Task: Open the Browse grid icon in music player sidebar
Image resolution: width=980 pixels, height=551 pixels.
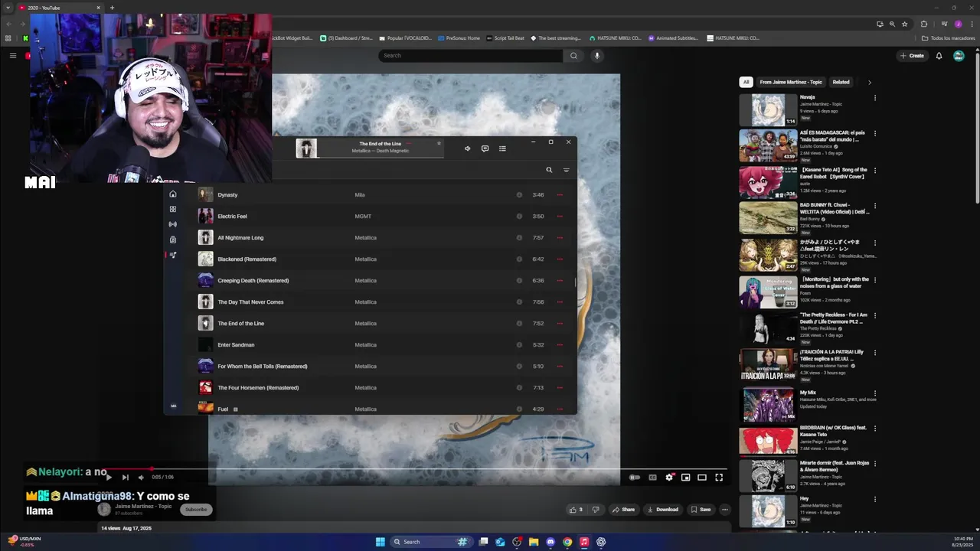Action: click(x=173, y=209)
